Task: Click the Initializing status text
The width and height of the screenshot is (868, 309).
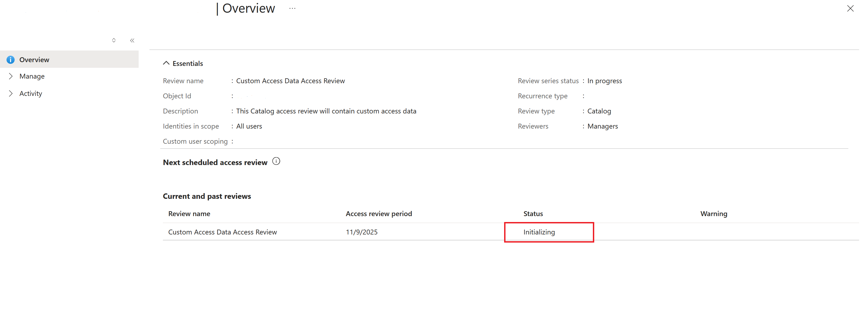Action: (x=539, y=232)
